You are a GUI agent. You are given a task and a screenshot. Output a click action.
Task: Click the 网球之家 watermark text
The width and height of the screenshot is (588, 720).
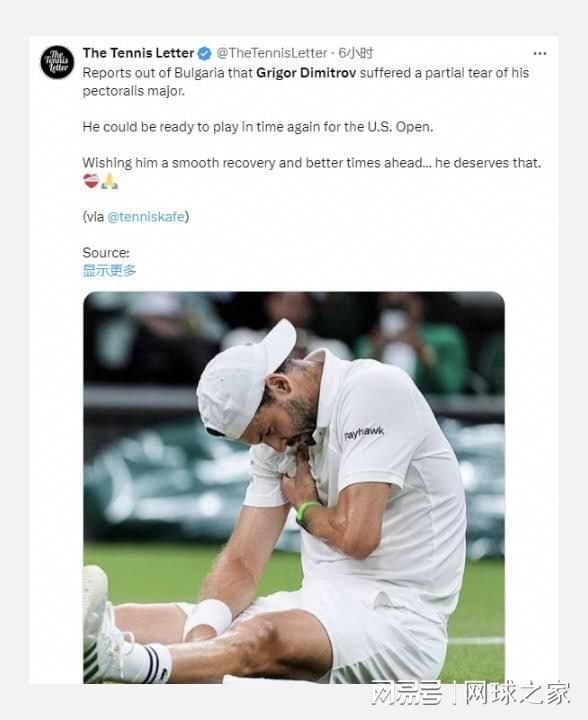517,693
